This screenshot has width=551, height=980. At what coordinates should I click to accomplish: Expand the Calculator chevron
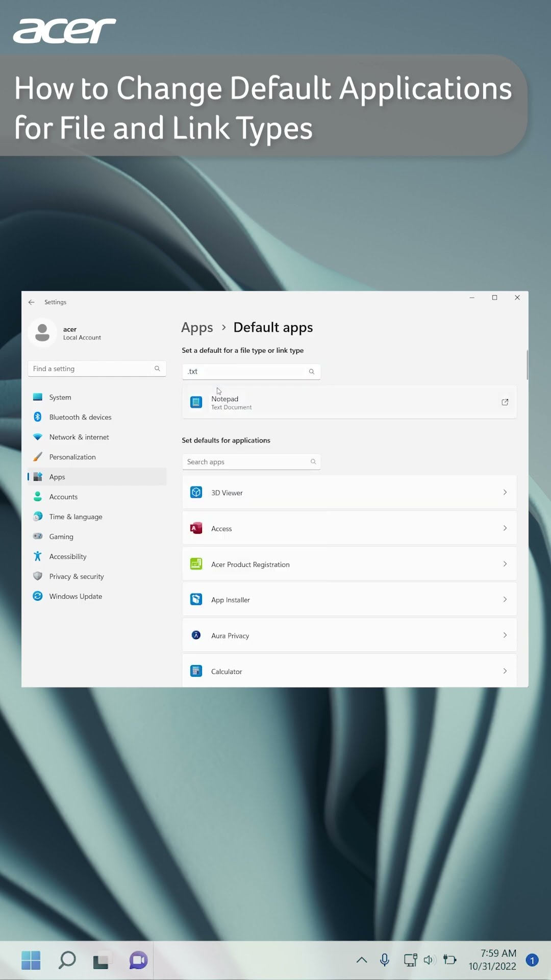(505, 671)
